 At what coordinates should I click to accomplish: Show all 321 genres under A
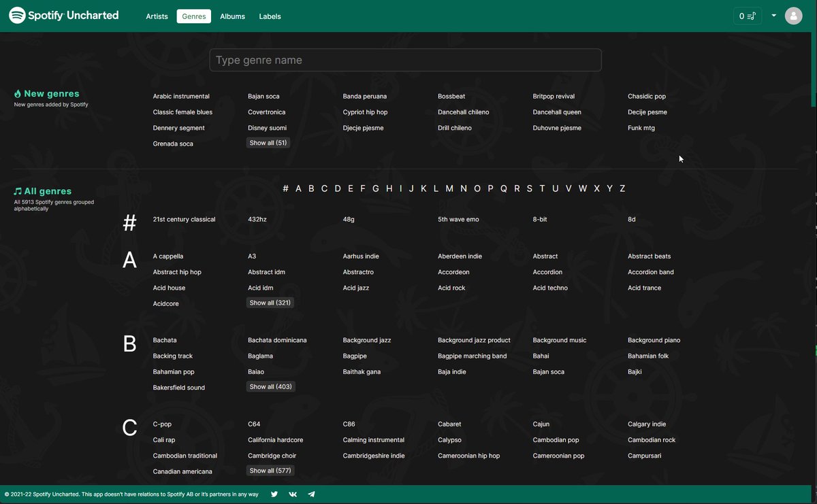click(270, 303)
